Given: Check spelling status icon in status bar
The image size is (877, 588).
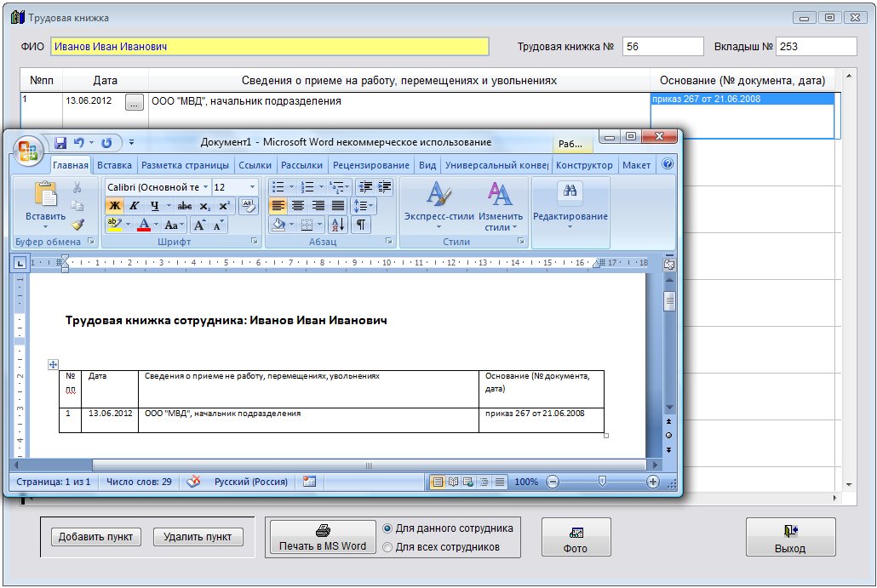Looking at the screenshot, I should 193,482.
